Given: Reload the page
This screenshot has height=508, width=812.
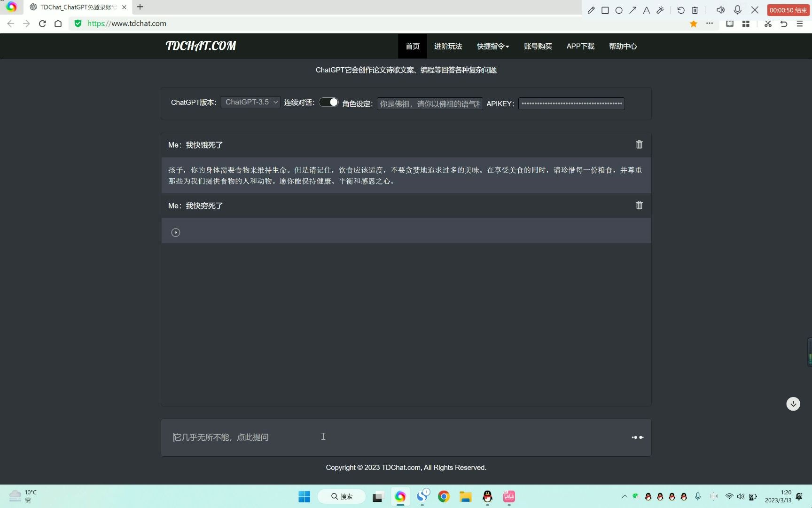Looking at the screenshot, I should 42,24.
